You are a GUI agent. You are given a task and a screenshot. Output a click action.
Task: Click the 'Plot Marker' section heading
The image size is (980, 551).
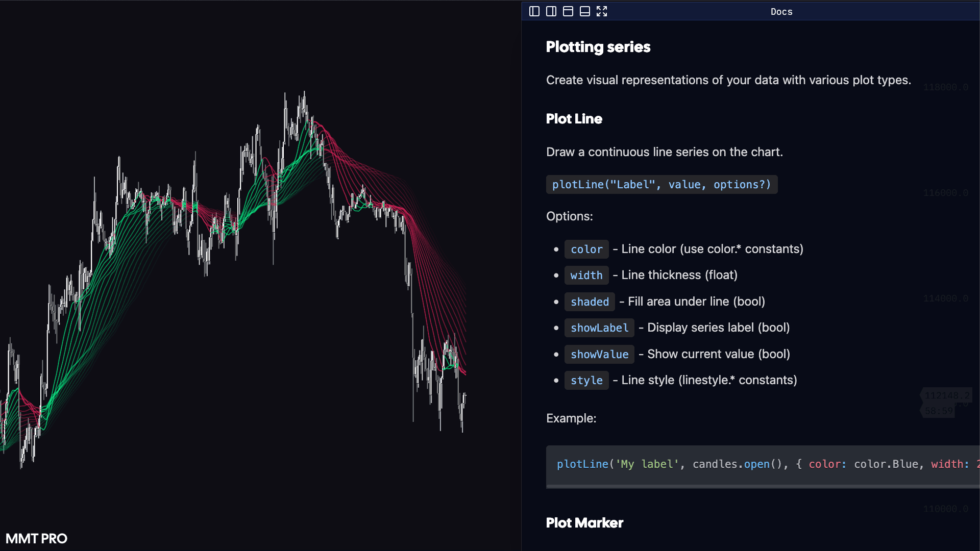coord(584,523)
